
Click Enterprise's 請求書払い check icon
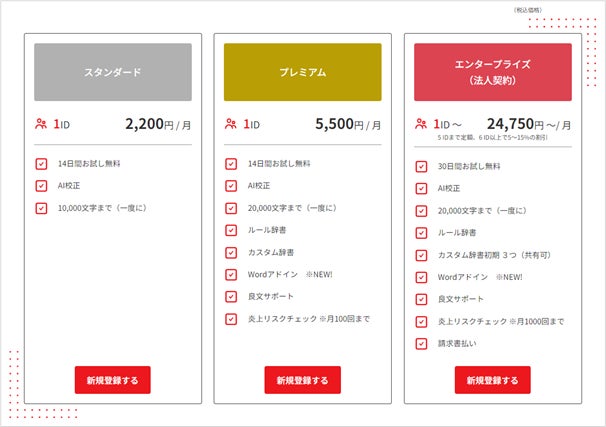[421, 343]
